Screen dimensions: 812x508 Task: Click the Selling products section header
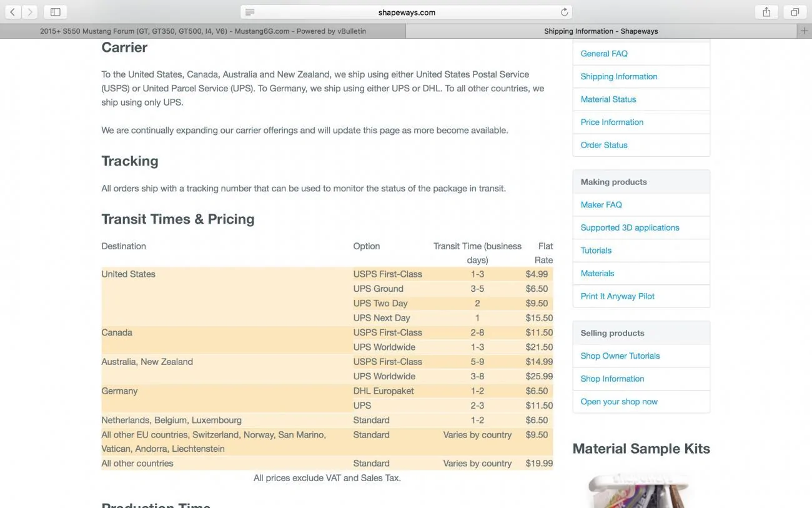(641, 333)
